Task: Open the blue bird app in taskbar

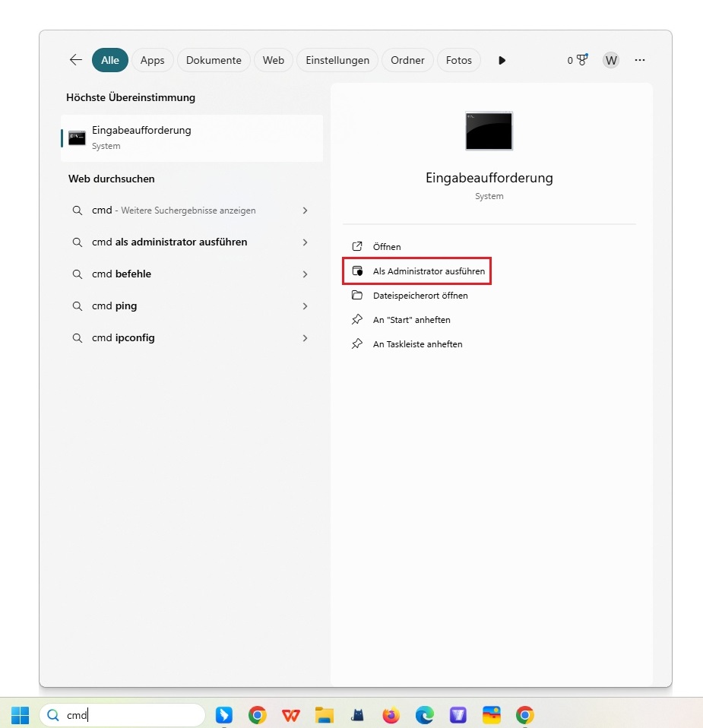Action: tap(223, 715)
